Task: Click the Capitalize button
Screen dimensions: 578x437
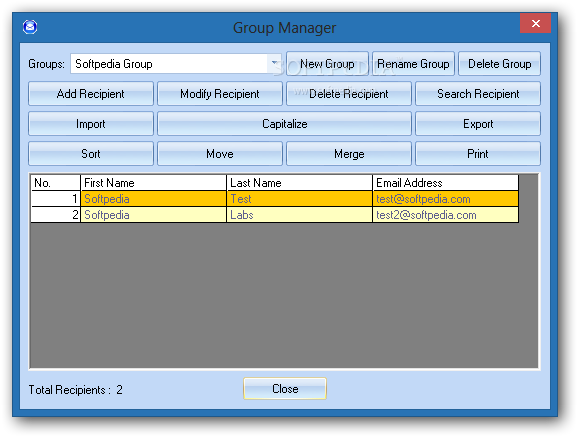Action: 284,124
